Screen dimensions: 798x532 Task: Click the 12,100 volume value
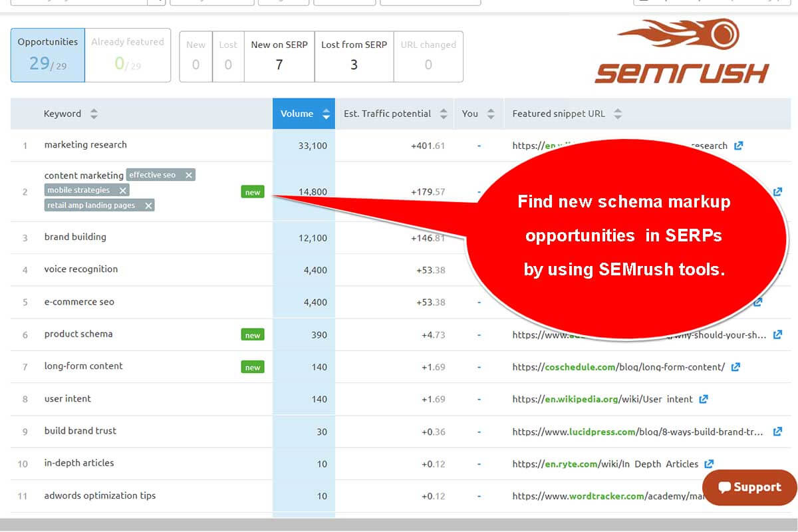click(x=313, y=237)
